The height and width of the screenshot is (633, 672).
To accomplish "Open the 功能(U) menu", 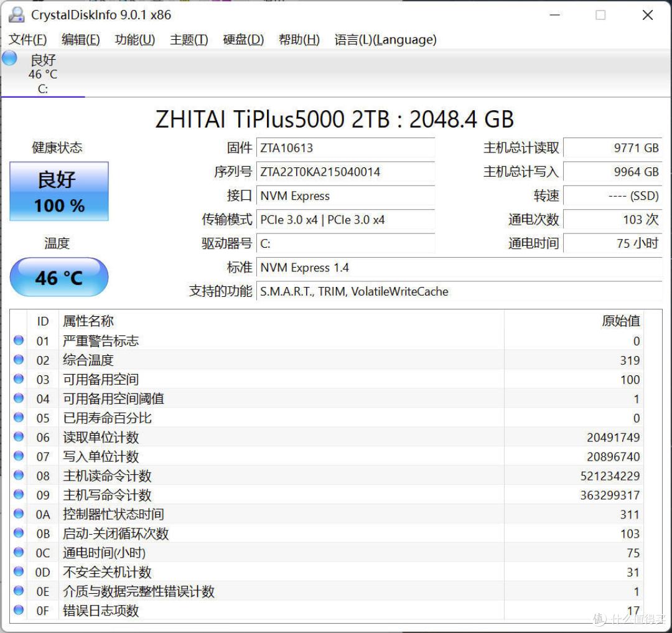I will (x=134, y=39).
